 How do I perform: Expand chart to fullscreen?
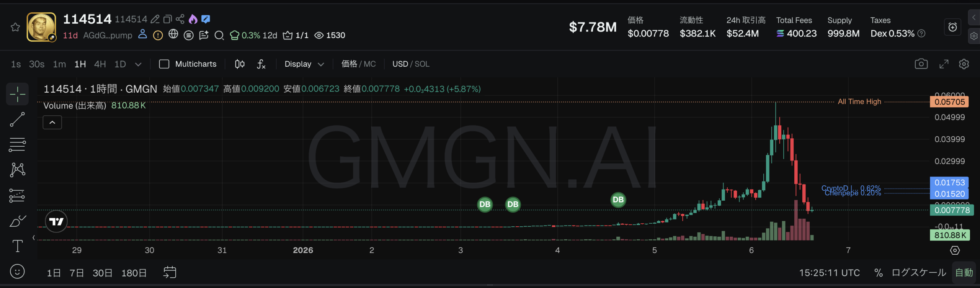click(x=944, y=64)
